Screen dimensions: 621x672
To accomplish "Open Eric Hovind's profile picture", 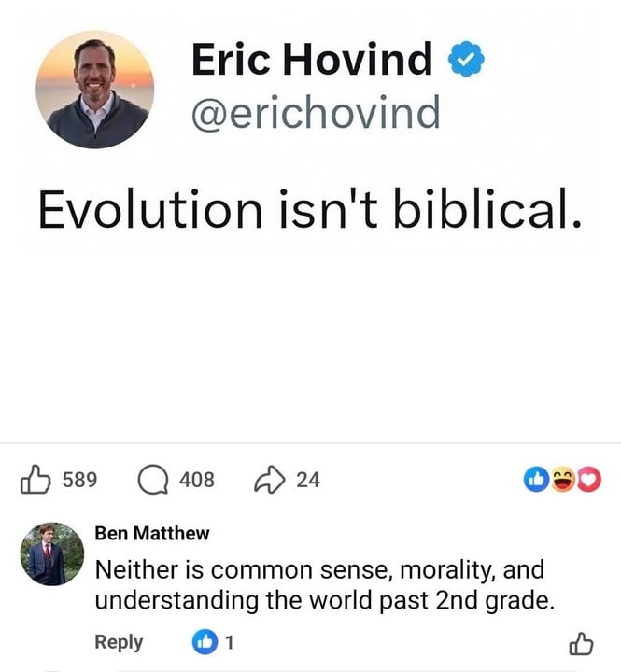I will click(x=94, y=90).
